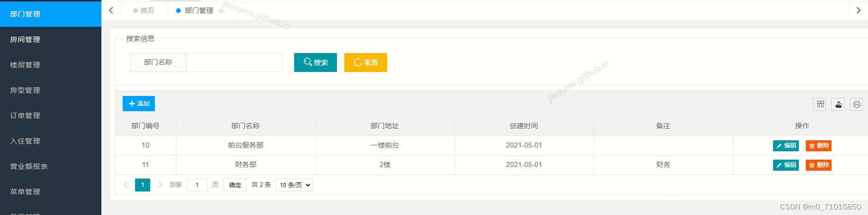Go to next page arrow in pagination
The height and width of the screenshot is (215, 868).
pyautogui.click(x=160, y=185)
